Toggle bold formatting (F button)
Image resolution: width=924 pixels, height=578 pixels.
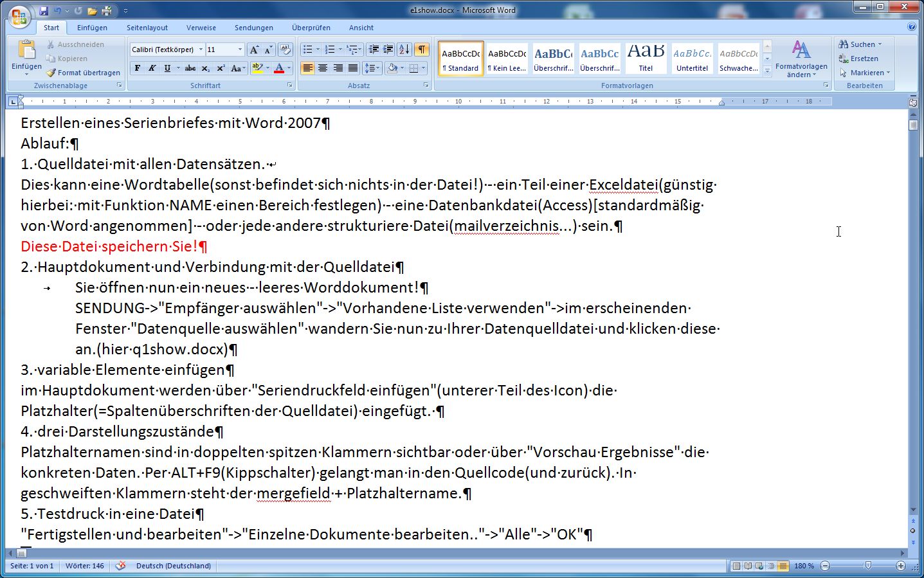coord(138,68)
